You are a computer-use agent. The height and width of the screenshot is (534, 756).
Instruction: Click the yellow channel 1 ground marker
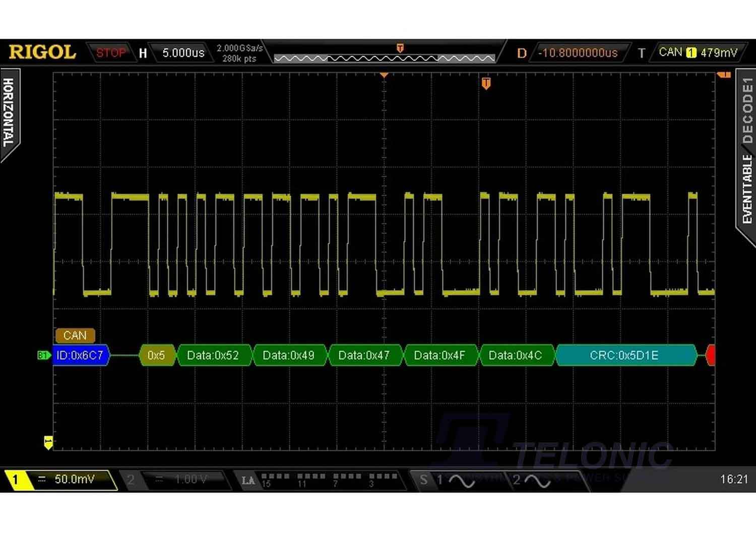point(48,441)
